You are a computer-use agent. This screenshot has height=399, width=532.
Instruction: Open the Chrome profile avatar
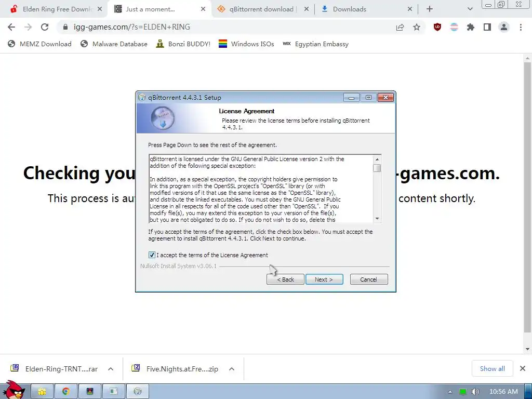[504, 27]
